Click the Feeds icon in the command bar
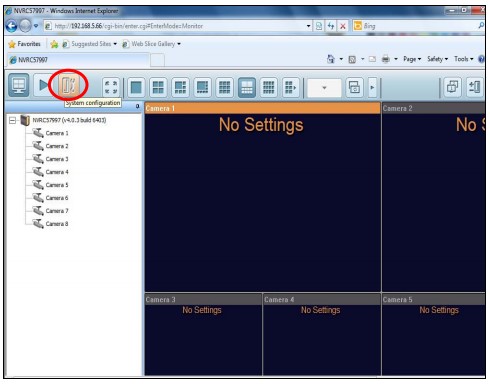490x384 pixels. pyautogui.click(x=352, y=59)
